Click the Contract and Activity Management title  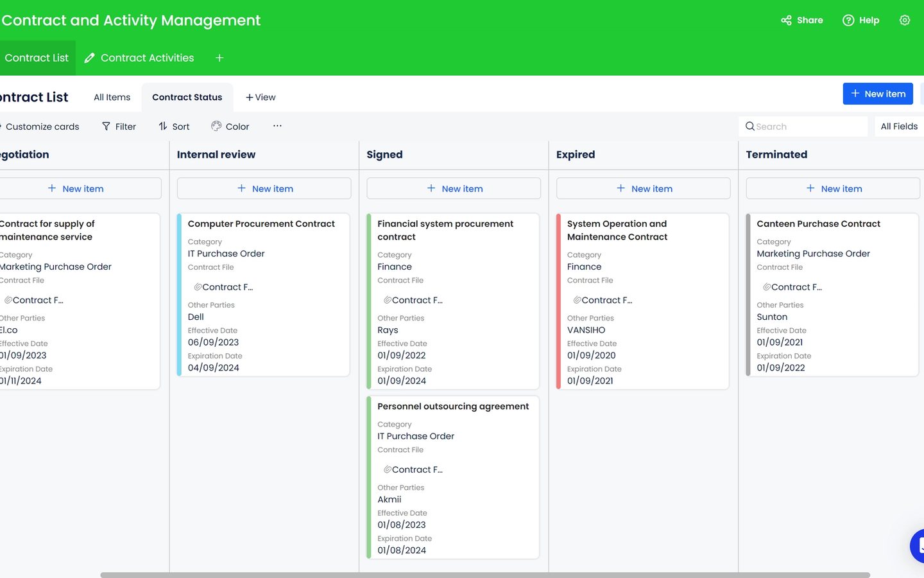click(131, 21)
